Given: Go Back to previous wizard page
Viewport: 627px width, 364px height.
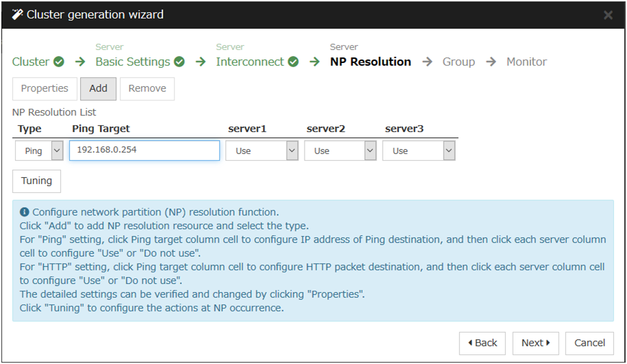Looking at the screenshot, I should 483,343.
